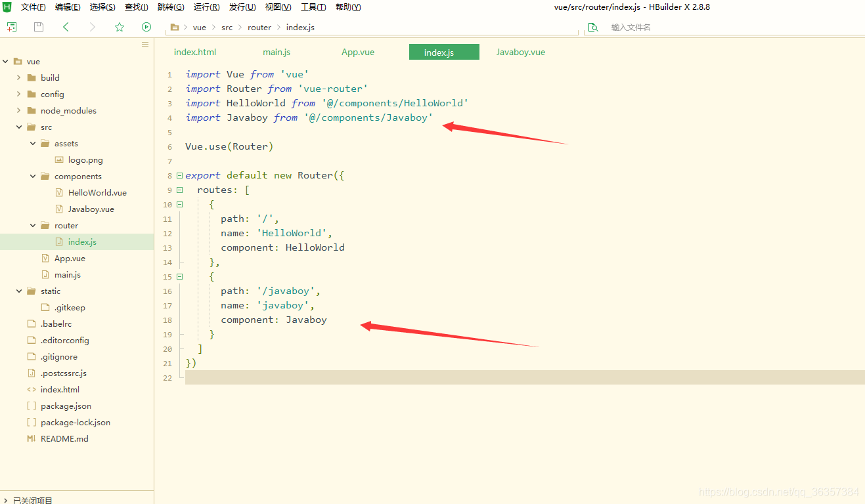Collapse the router folder

[33, 225]
